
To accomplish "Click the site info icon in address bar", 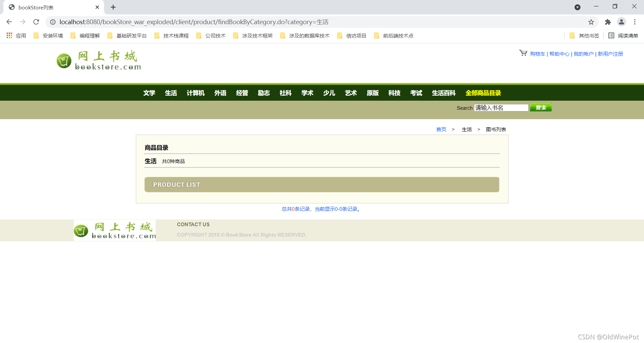I will pos(53,22).
